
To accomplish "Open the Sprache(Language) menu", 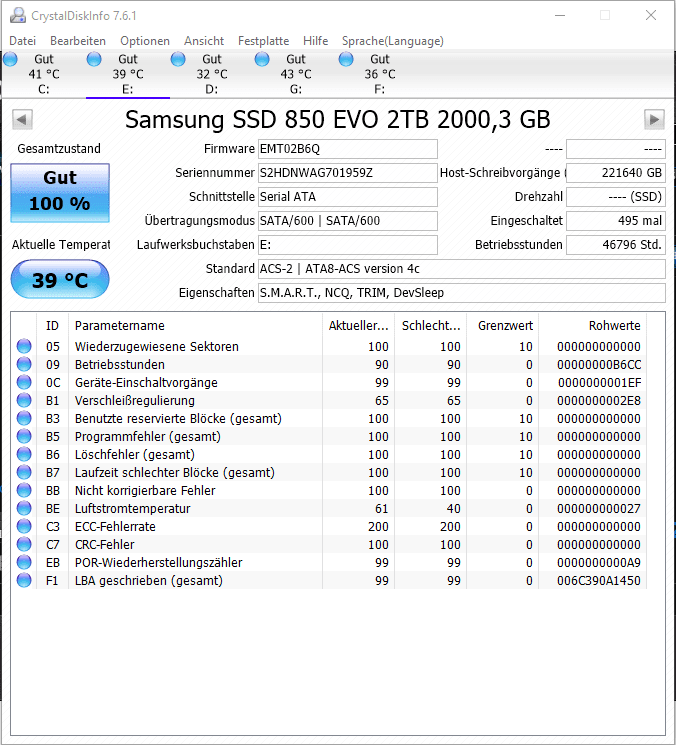I will point(392,41).
